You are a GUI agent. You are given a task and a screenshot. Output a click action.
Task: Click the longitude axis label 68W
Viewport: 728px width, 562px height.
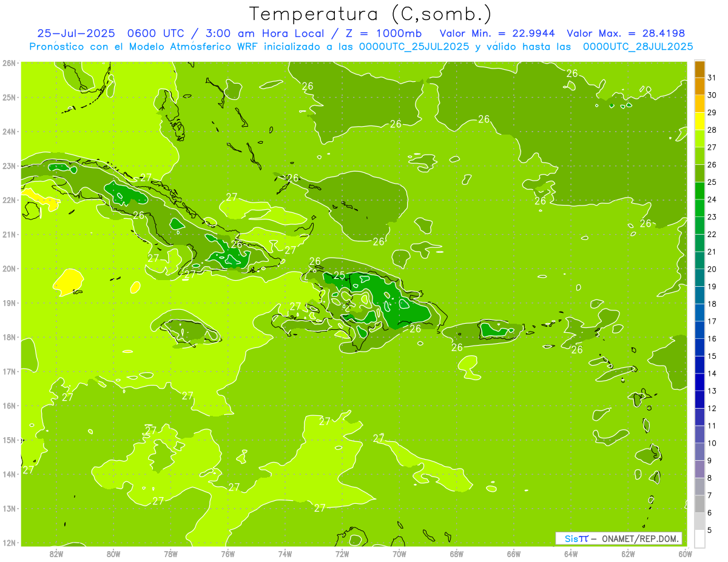tap(457, 554)
